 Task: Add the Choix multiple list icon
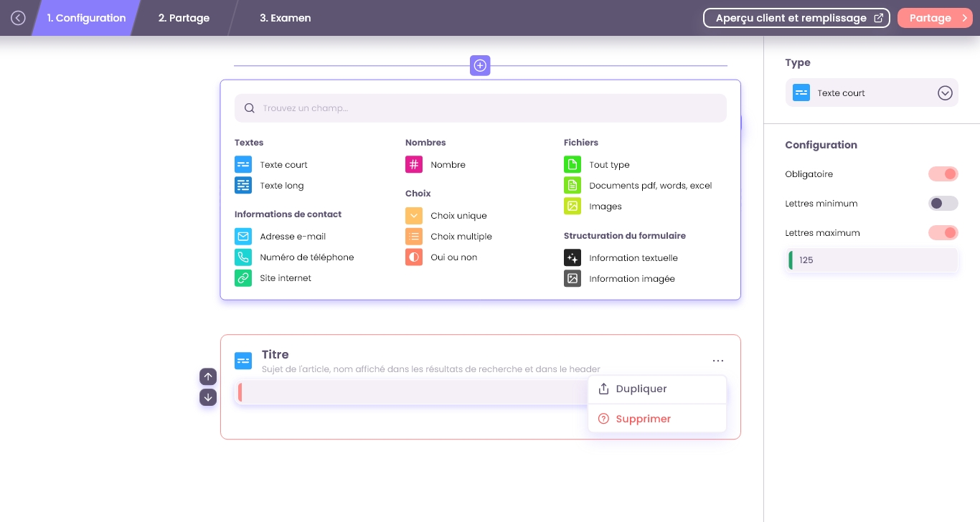click(414, 237)
